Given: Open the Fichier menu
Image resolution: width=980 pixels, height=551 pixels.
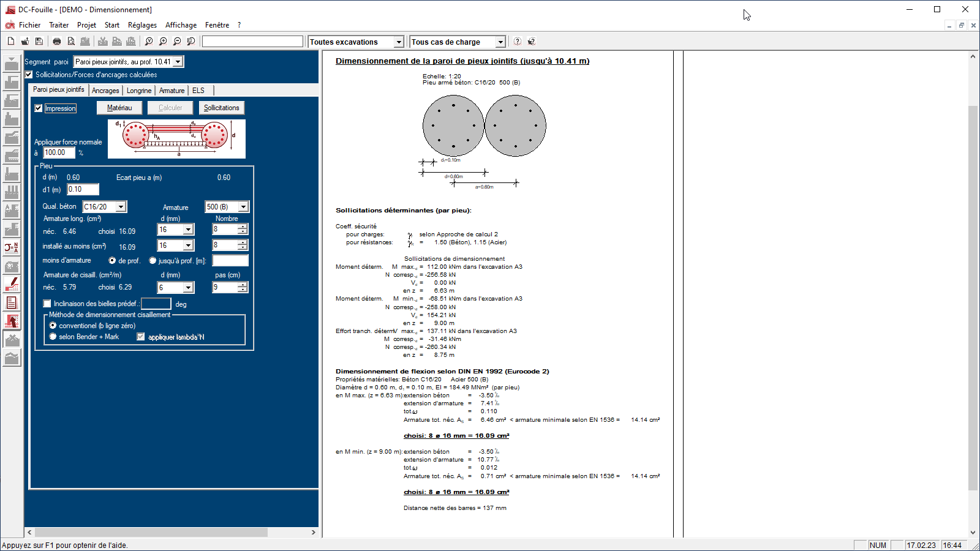Looking at the screenshot, I should pyautogui.click(x=29, y=25).
